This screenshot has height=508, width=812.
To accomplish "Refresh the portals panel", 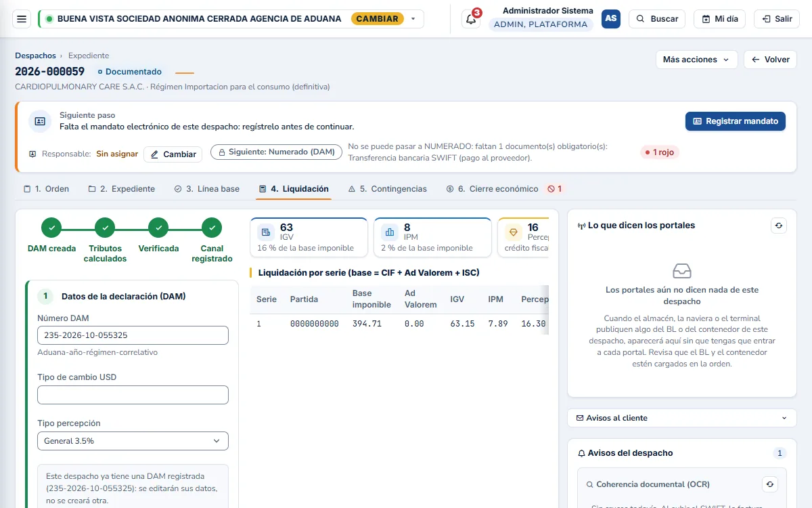I will 779,226.
